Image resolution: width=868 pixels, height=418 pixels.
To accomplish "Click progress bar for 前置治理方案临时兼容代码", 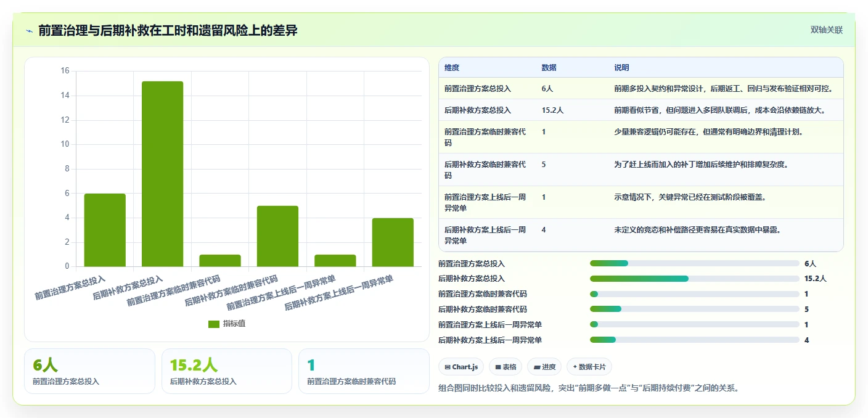I will click(695, 294).
